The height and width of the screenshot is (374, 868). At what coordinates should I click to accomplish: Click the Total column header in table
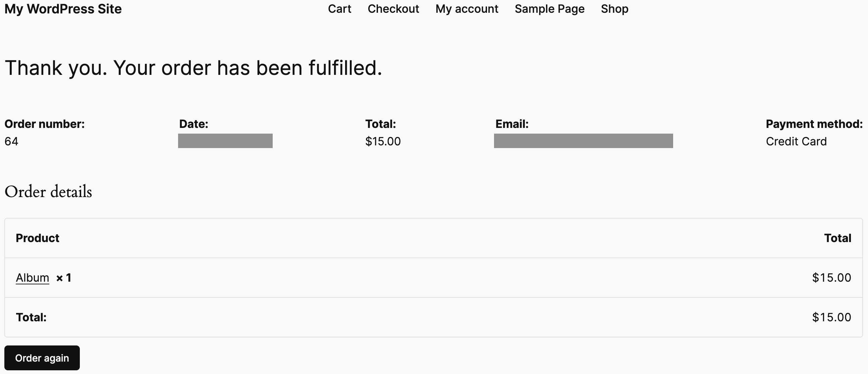tap(837, 238)
